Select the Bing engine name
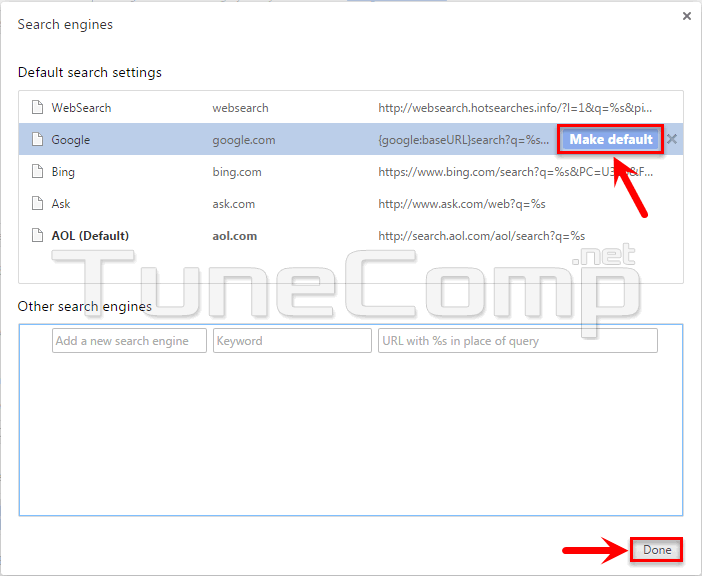The height and width of the screenshot is (576, 702). coord(63,172)
